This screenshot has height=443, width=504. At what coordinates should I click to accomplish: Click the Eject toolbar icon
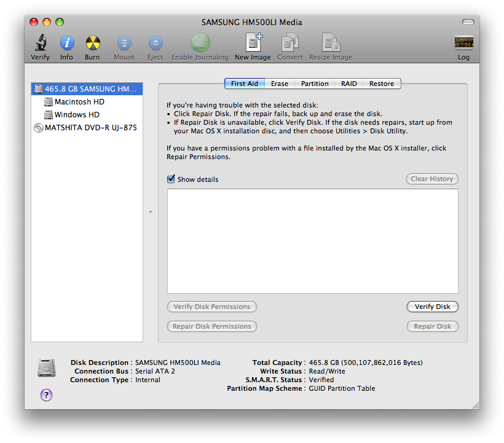click(x=156, y=43)
